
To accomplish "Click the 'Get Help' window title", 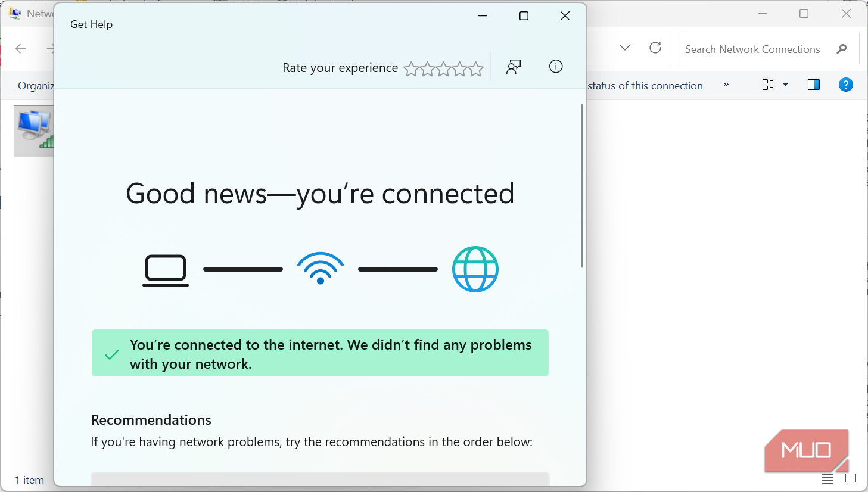I will coord(91,24).
